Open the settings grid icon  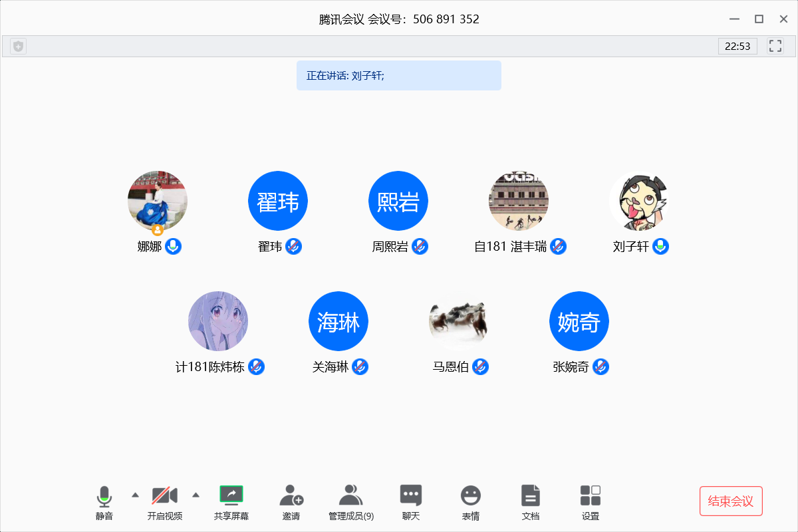coord(591,495)
